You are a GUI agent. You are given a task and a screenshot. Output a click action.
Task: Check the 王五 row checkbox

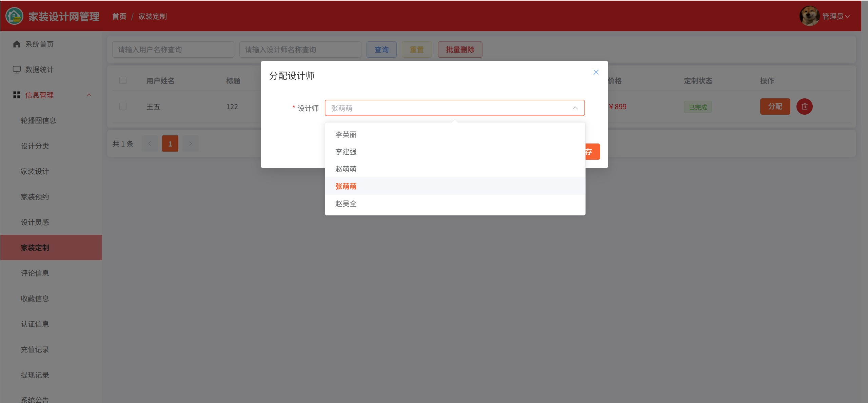pos(123,107)
